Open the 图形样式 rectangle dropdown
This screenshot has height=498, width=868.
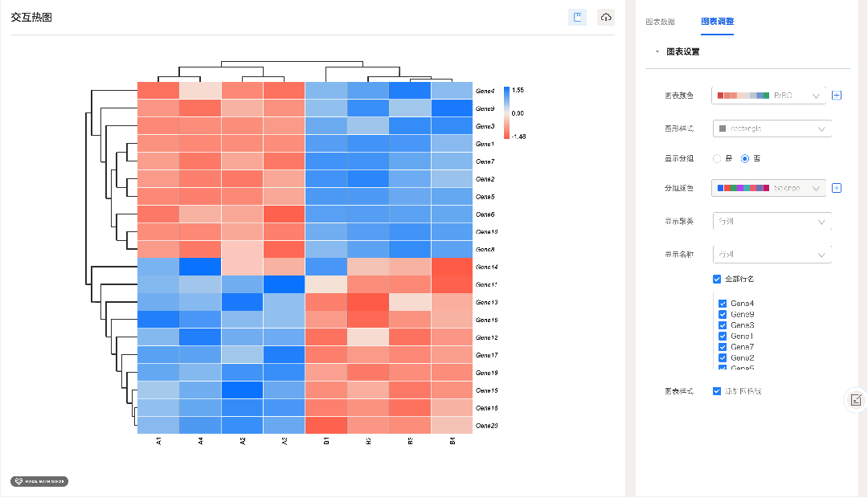[771, 129]
